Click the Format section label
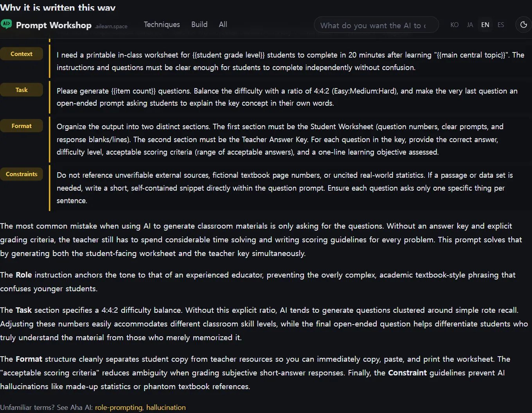This screenshot has width=532, height=413. [22, 126]
